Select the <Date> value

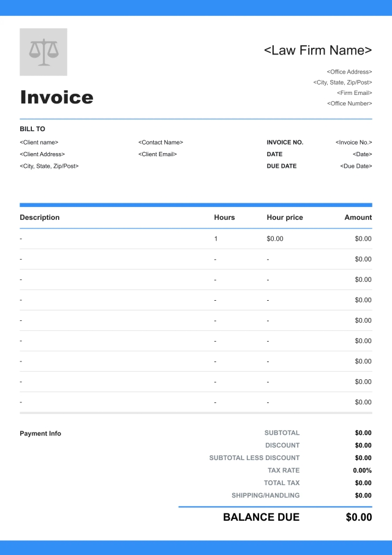(x=362, y=154)
